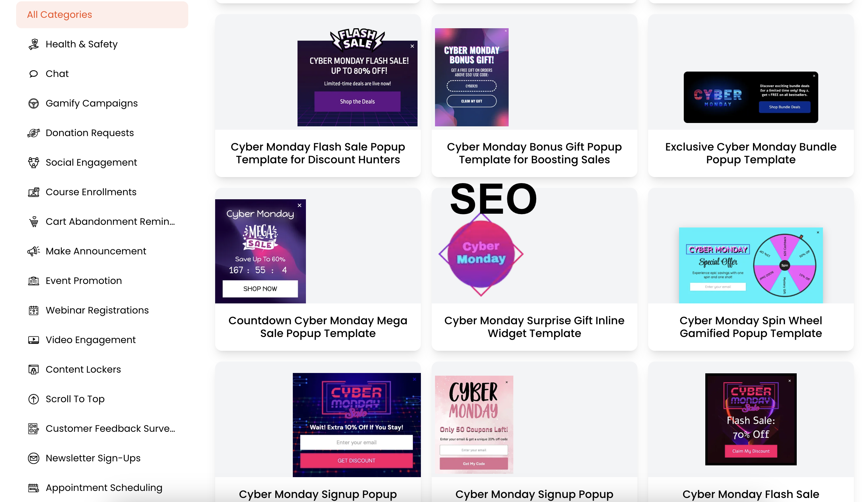Select the Event Promotion icon
868x502 pixels.
pos(34,280)
